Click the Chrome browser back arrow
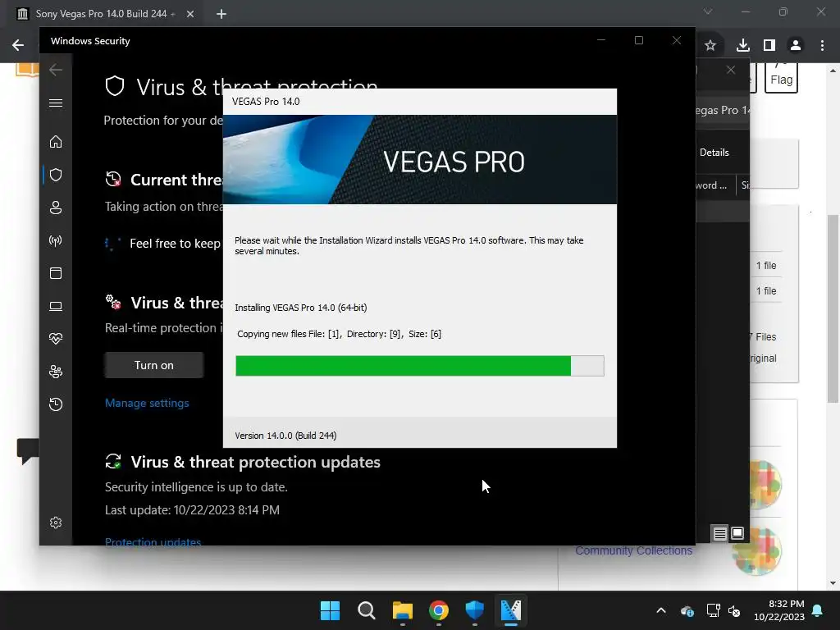Viewport: 840px width, 630px height. point(18,45)
